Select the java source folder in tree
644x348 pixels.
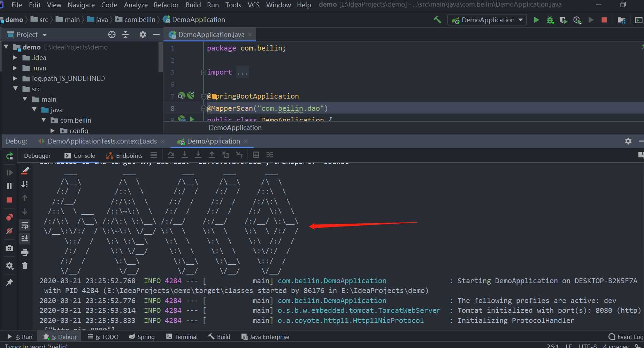click(52, 110)
